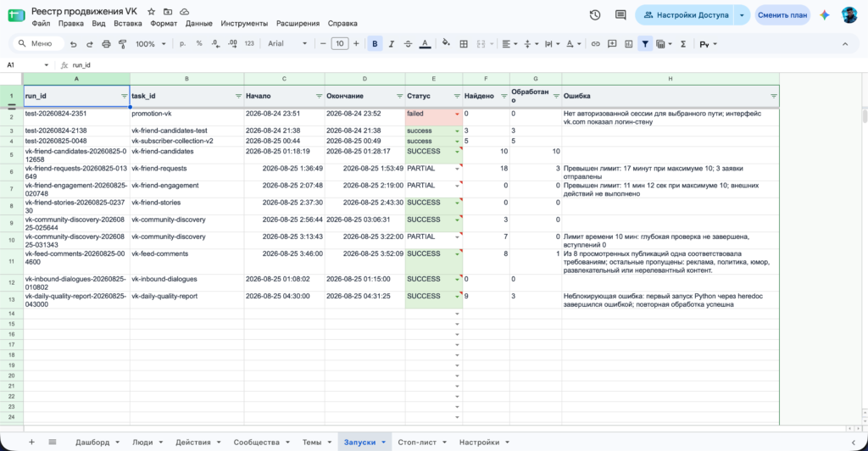Click the undo arrow icon

coord(73,44)
